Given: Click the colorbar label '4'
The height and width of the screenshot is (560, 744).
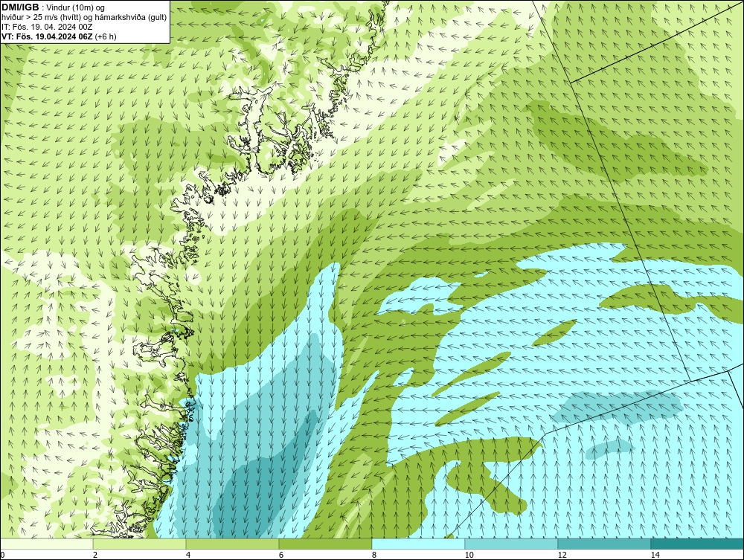Looking at the screenshot, I should 188,556.
